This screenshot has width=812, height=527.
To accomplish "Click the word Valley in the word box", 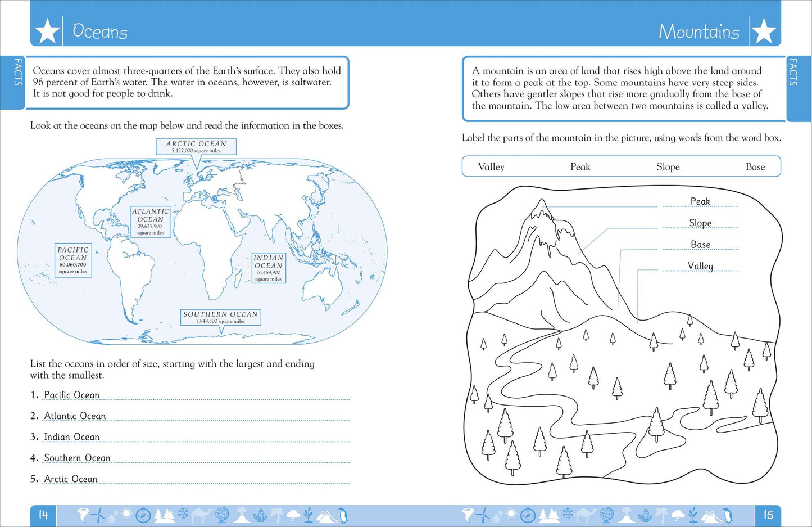I will pos(491,167).
